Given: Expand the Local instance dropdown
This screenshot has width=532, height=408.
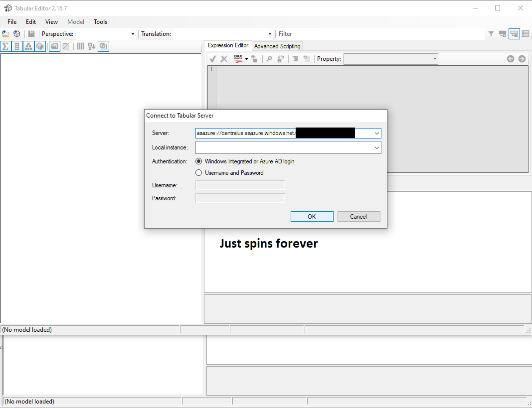Looking at the screenshot, I should click(376, 147).
